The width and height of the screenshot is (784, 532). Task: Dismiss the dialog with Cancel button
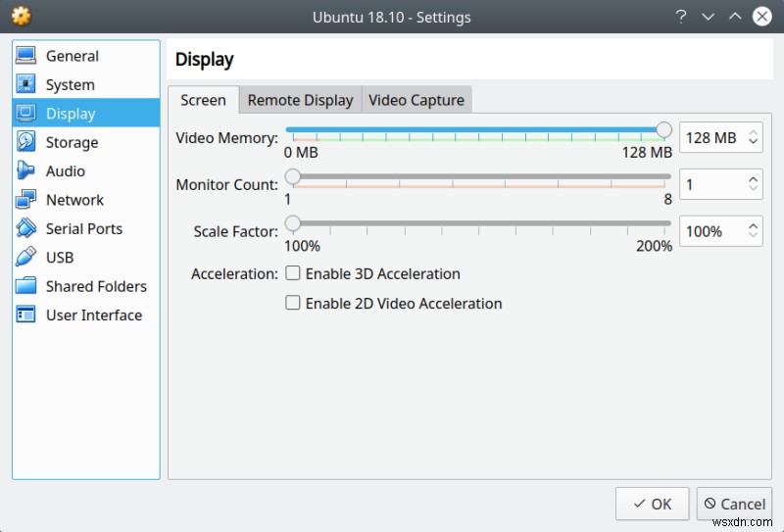pyautogui.click(x=734, y=504)
